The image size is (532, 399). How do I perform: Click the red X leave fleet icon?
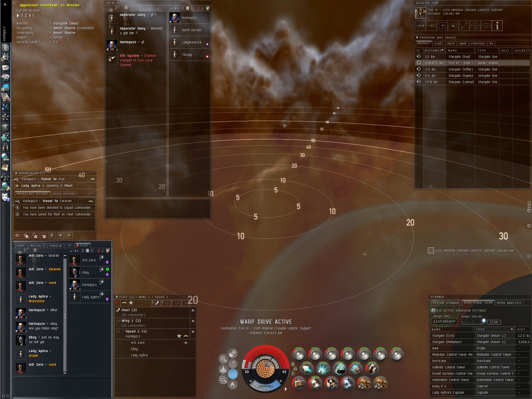tap(117, 303)
